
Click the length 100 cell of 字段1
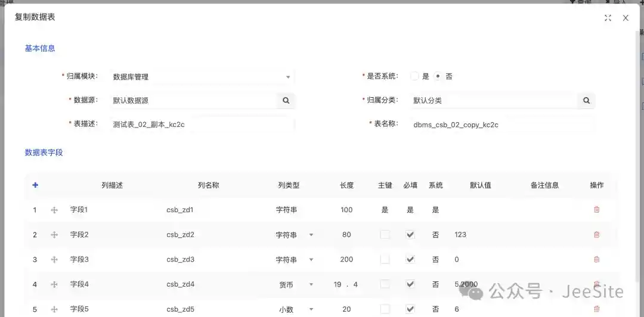point(346,210)
